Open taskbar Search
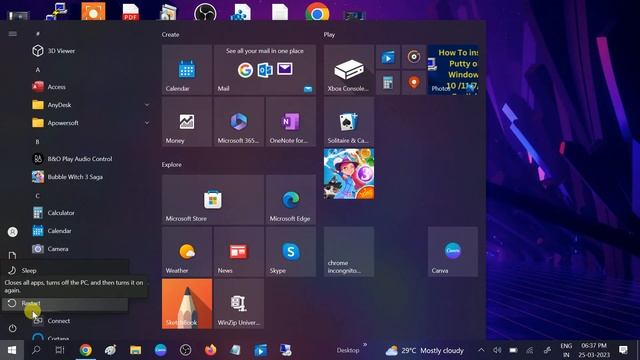This screenshot has width=640, height=360. tap(36, 350)
